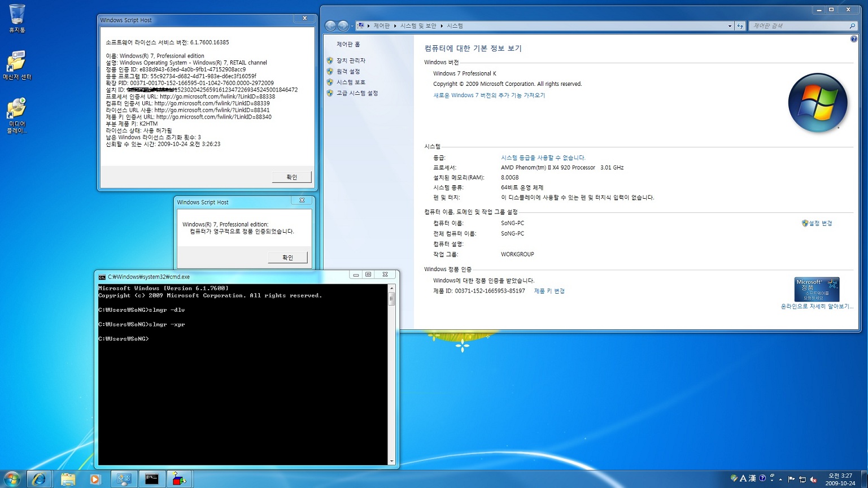Open the Messenger Center desktop shortcut
868x488 pixels.
(x=17, y=65)
